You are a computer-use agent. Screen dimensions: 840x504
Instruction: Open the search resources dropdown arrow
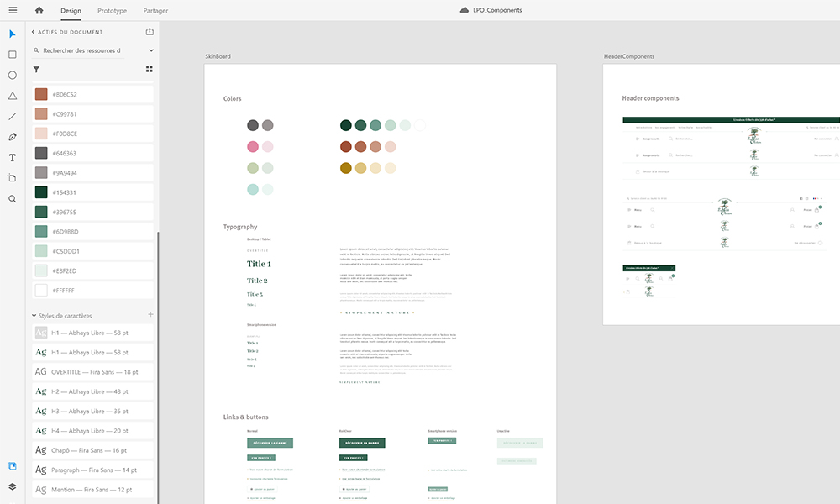pos(150,50)
